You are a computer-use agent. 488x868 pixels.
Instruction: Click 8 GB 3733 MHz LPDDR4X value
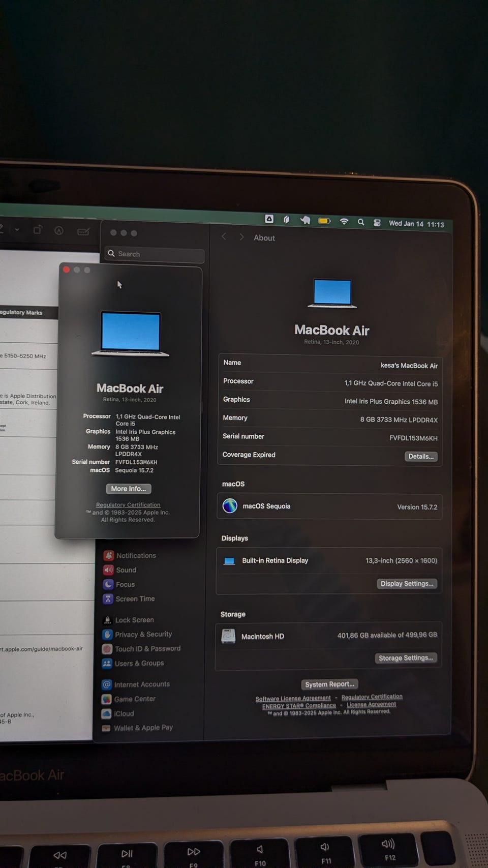click(399, 420)
